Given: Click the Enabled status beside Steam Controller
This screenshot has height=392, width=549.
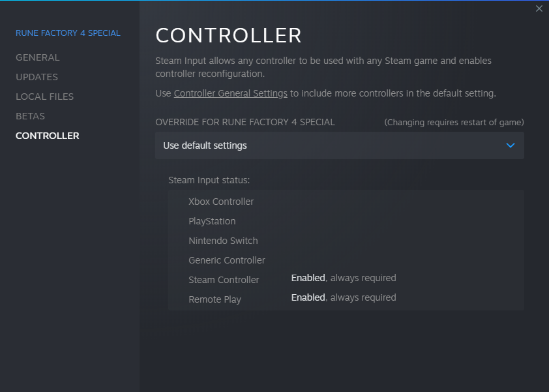Looking at the screenshot, I should click(x=308, y=278).
